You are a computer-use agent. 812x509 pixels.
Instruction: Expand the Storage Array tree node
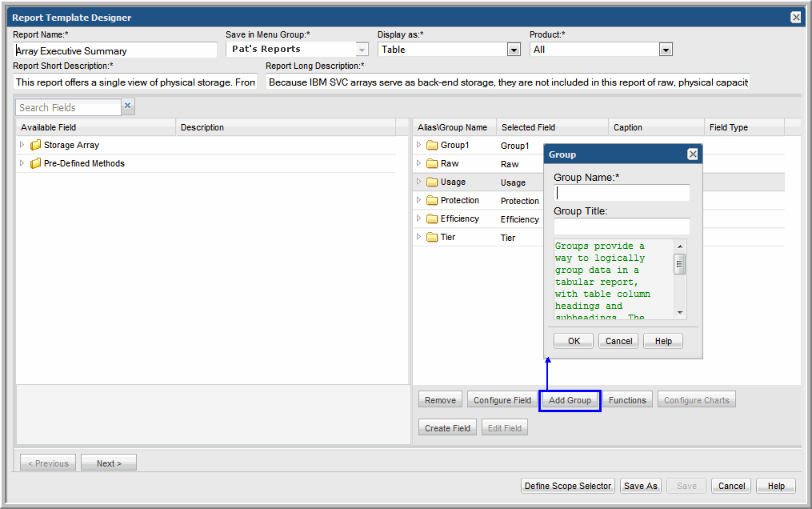coord(22,146)
